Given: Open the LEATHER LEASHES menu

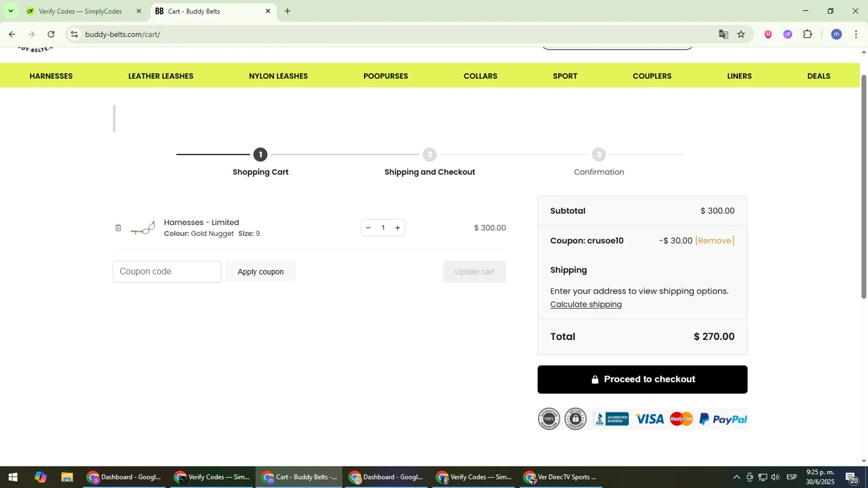Looking at the screenshot, I should pos(161,76).
